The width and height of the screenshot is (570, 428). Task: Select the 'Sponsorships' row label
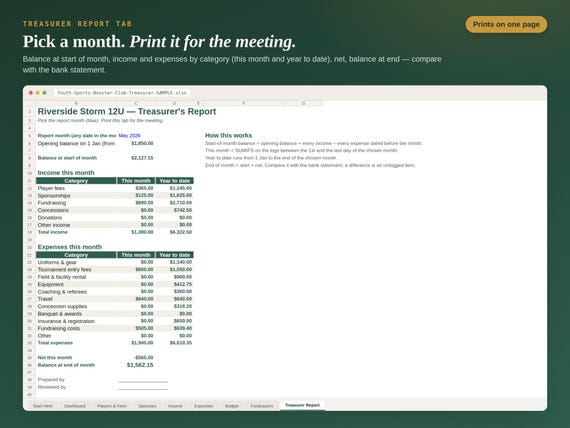54,196
